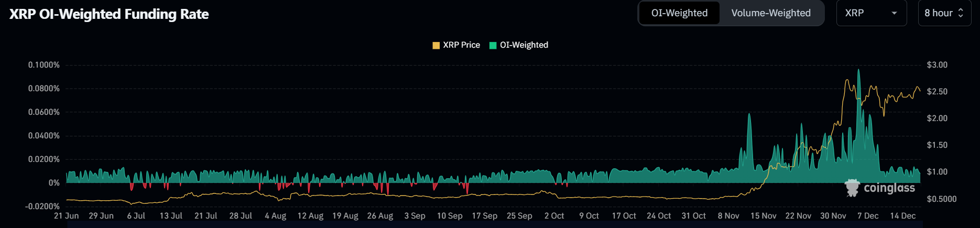Click the 21 Jun date label
Screen dimensions: 980x228
pyautogui.click(x=67, y=216)
